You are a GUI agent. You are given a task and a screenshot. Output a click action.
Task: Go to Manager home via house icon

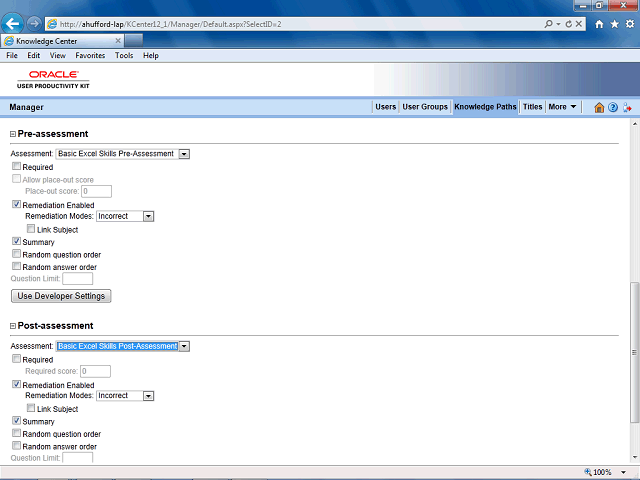coord(599,107)
